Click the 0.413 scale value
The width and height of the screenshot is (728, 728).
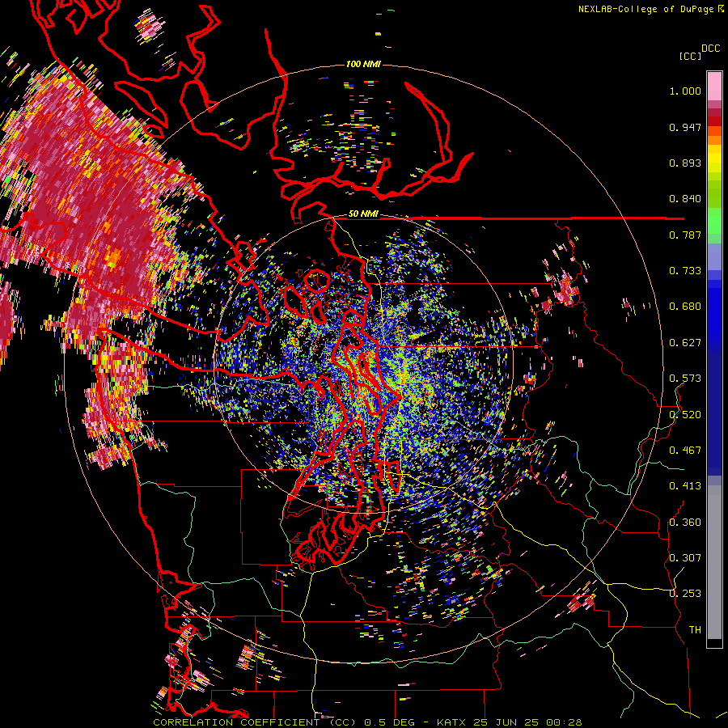685,486
